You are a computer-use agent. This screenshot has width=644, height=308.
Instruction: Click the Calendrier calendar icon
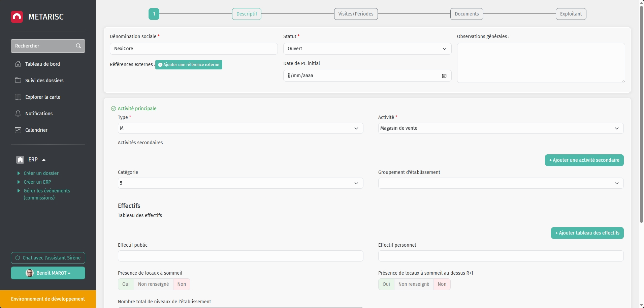[18, 130]
